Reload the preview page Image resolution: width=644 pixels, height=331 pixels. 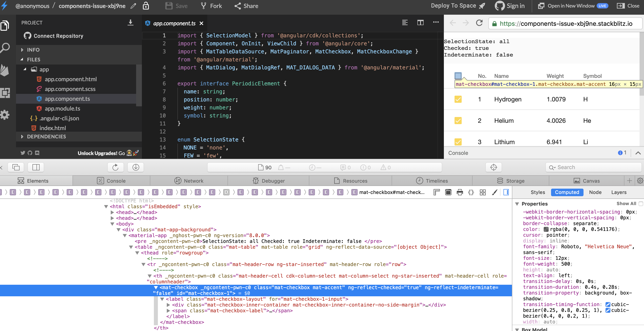click(479, 23)
